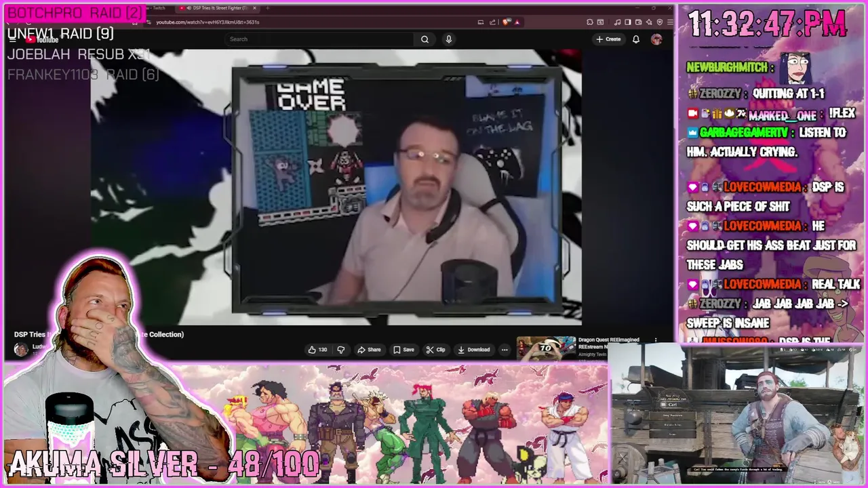The width and height of the screenshot is (868, 488).
Task: Open more actions ellipsis below video
Action: tap(505, 350)
